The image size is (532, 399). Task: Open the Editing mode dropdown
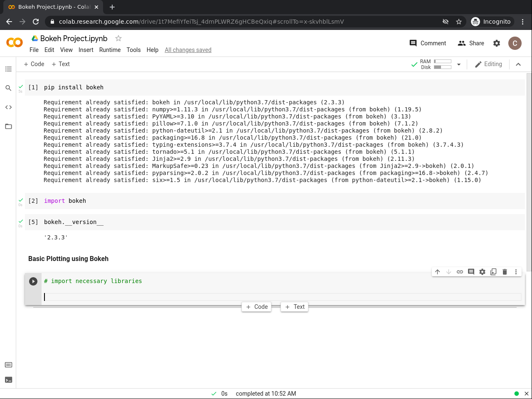(488, 64)
